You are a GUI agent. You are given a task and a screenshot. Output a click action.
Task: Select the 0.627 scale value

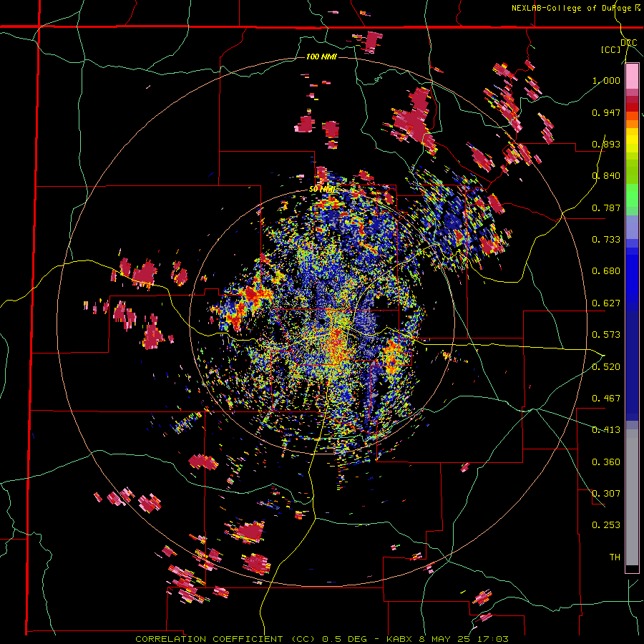pyautogui.click(x=606, y=303)
